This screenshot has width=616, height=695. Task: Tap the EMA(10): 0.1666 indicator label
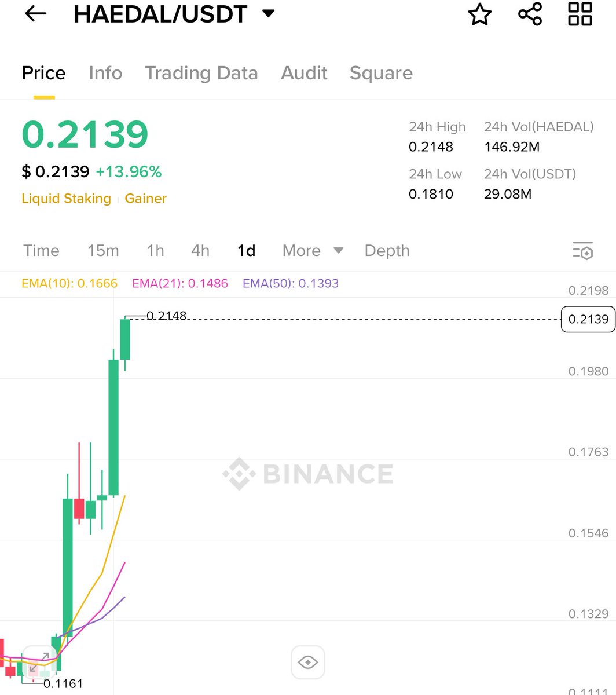pos(69,283)
